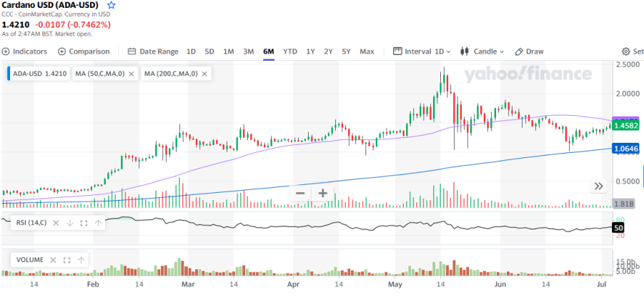Click the VOLUME panel label
The height and width of the screenshot is (298, 644).
pos(30,260)
